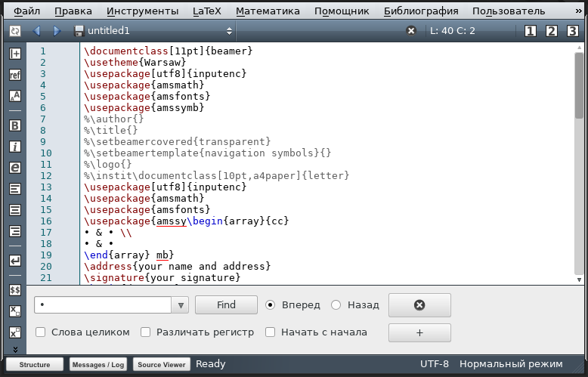Open the Пользователь menu

click(x=509, y=11)
